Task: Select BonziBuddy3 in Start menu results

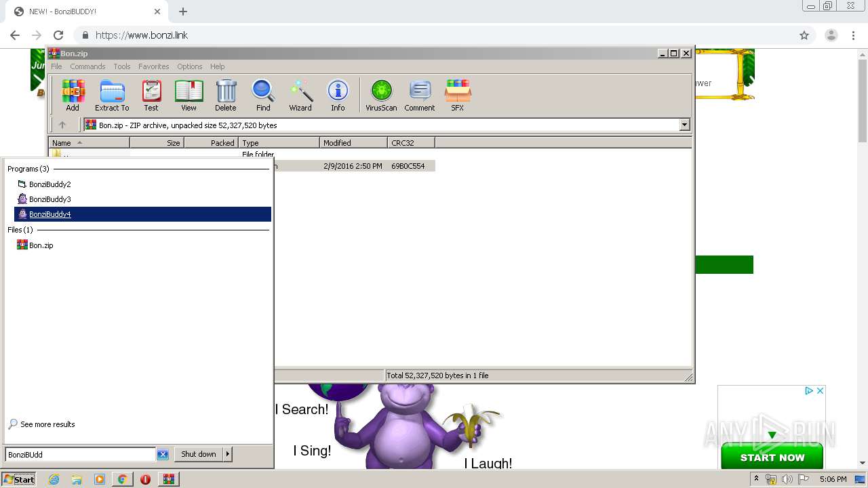Action: (x=142, y=199)
